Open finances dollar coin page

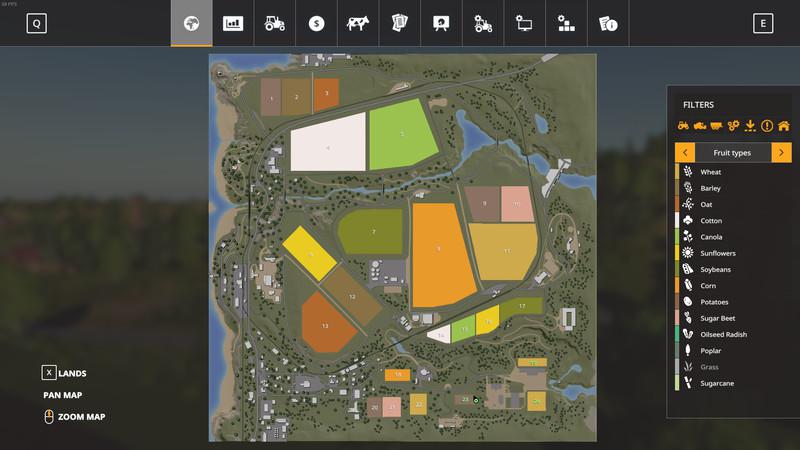pyautogui.click(x=316, y=24)
